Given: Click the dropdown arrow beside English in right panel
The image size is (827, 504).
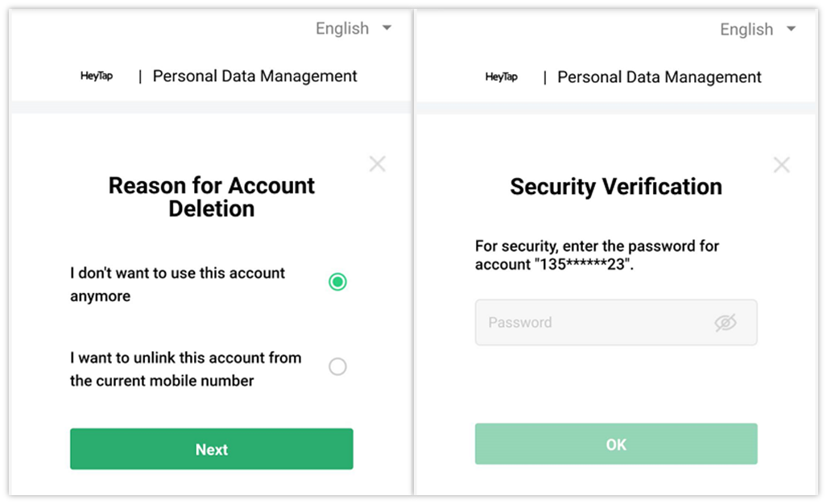Looking at the screenshot, I should point(791,29).
